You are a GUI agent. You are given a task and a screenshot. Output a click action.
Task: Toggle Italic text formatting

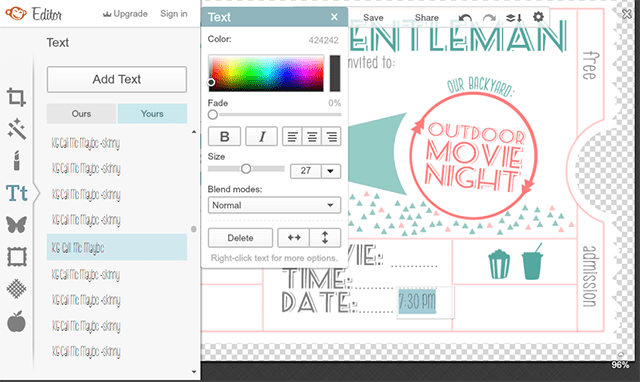point(262,136)
